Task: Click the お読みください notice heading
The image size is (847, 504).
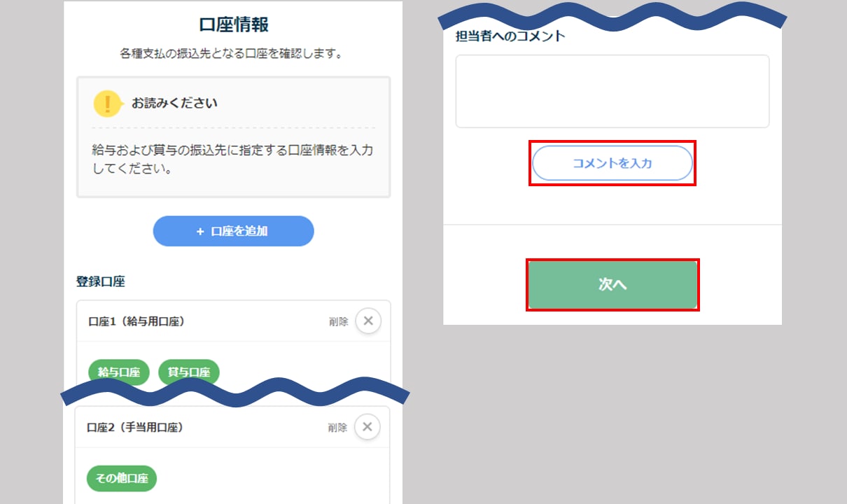Action: tap(174, 103)
